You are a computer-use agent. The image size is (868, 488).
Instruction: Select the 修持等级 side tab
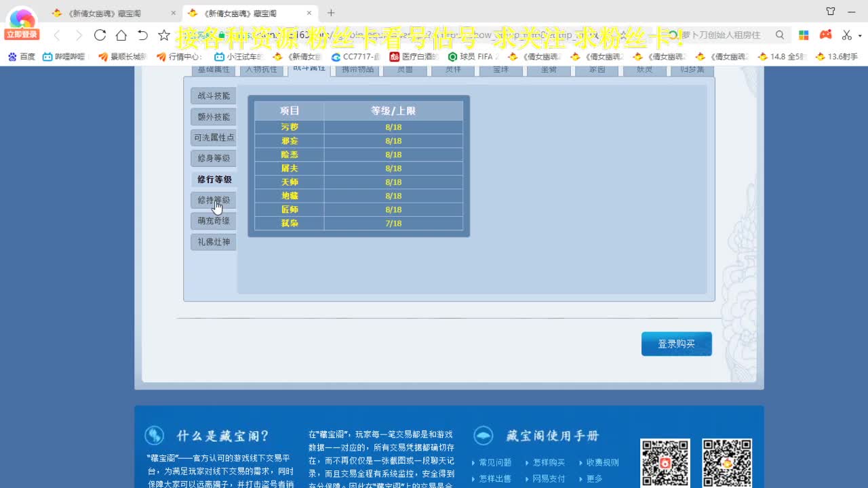214,200
